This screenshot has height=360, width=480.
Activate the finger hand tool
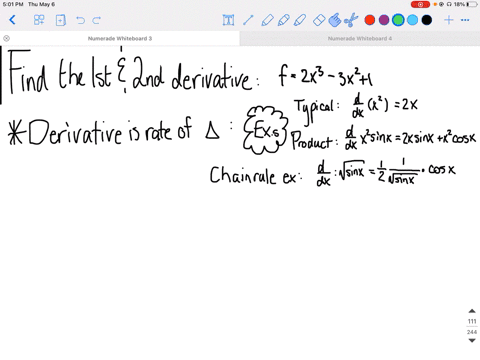click(335, 20)
